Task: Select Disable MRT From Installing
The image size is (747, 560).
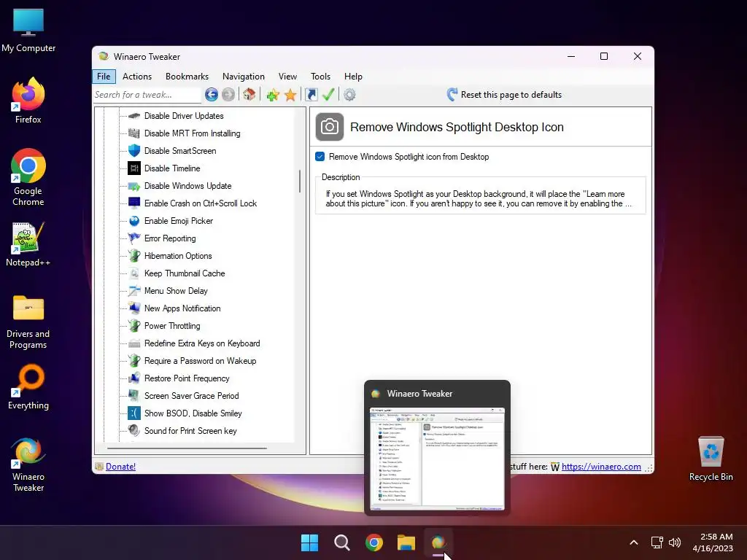Action: (x=192, y=133)
